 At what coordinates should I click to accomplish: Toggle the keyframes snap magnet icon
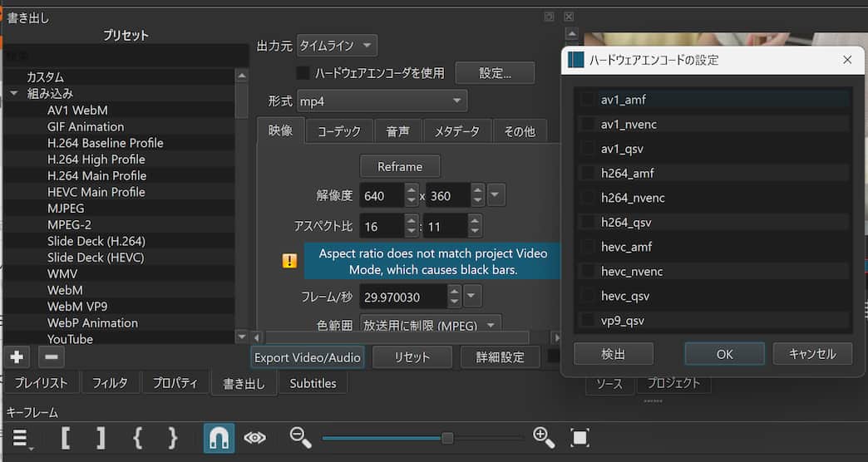click(219, 438)
